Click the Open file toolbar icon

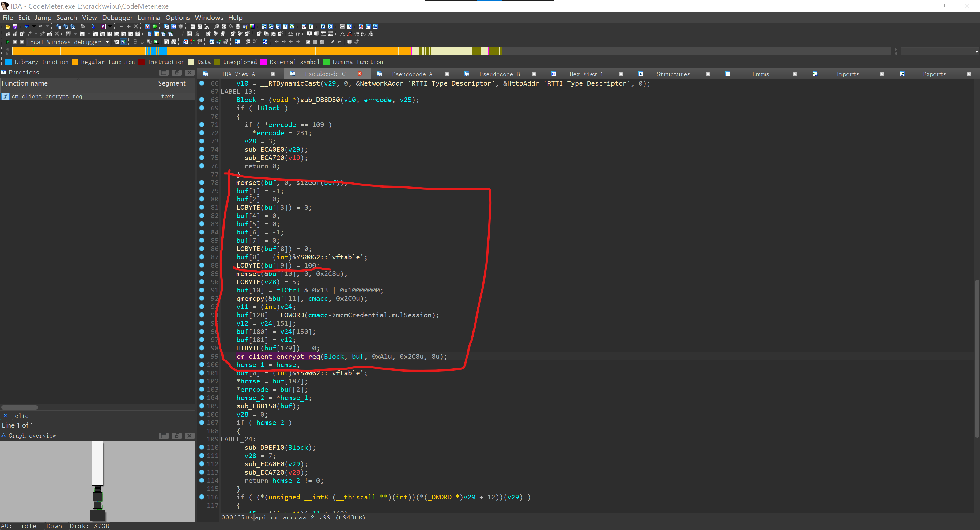point(7,26)
